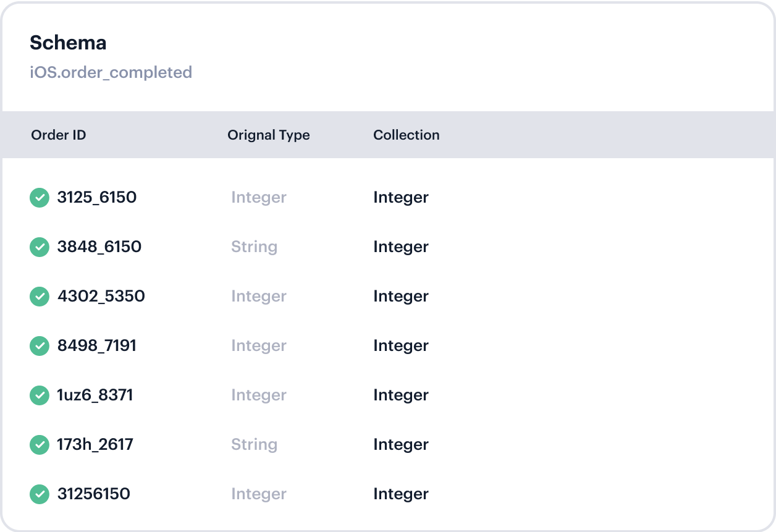Viewport: 776px width, 532px height.
Task: Click the original type Integer for 4302_5350
Action: pos(259,297)
